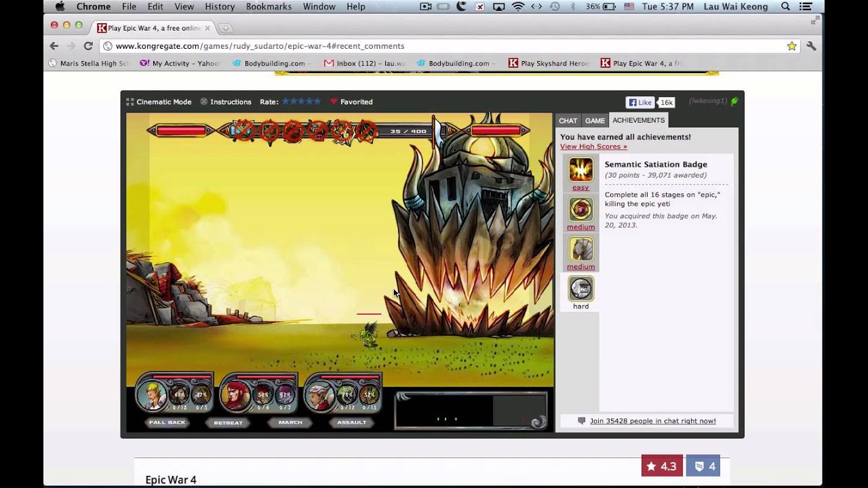Click the white-haired hero portrait

[x=319, y=395]
